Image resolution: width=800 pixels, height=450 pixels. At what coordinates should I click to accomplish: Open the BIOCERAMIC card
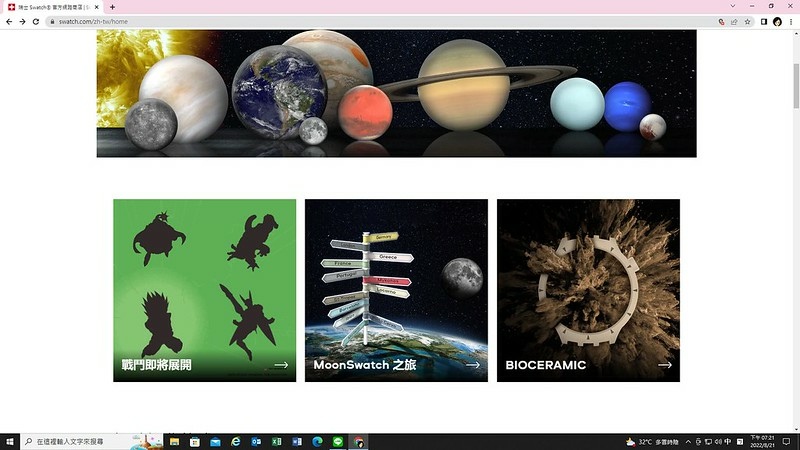[x=588, y=290]
